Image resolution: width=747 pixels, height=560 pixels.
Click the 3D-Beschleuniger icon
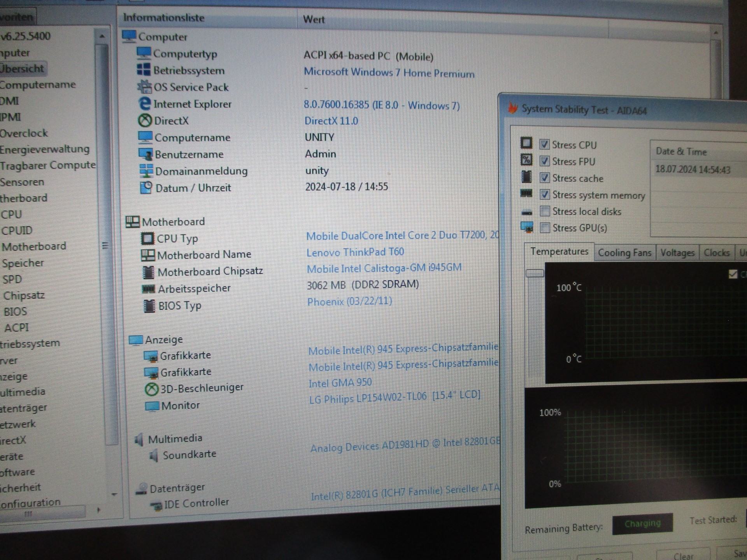[x=151, y=389]
